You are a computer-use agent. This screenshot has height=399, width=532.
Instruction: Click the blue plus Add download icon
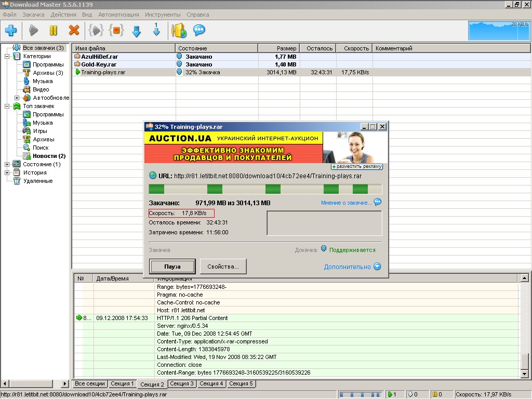pos(11,31)
